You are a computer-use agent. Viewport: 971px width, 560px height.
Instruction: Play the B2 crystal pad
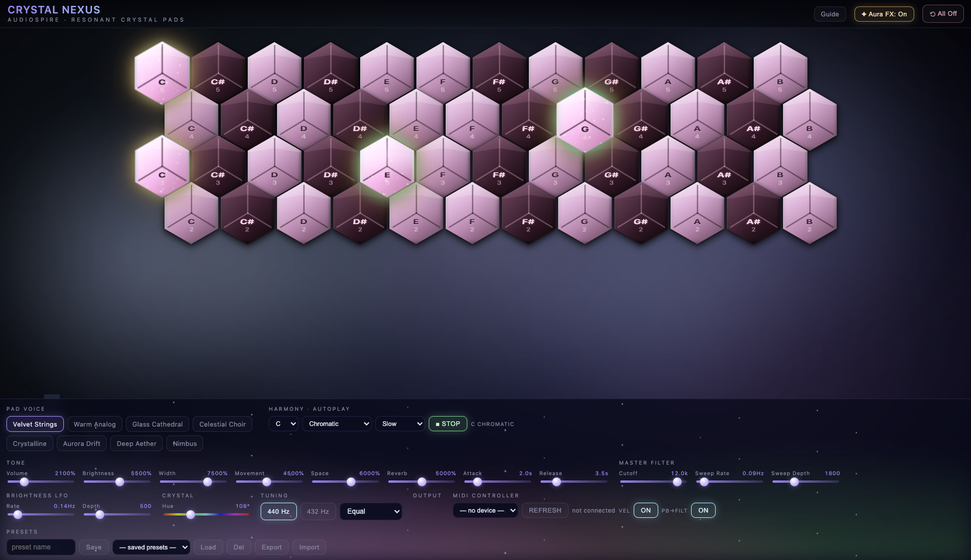(x=809, y=213)
